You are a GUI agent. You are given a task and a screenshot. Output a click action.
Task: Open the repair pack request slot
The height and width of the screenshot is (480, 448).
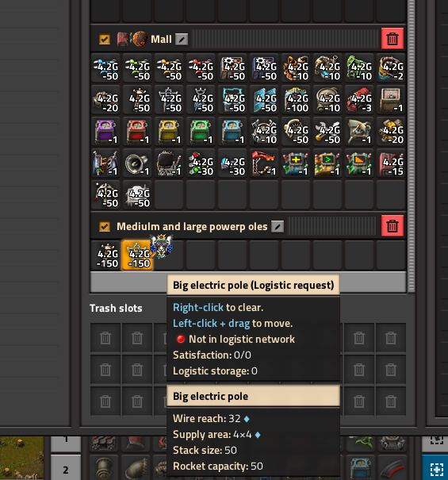click(x=328, y=132)
